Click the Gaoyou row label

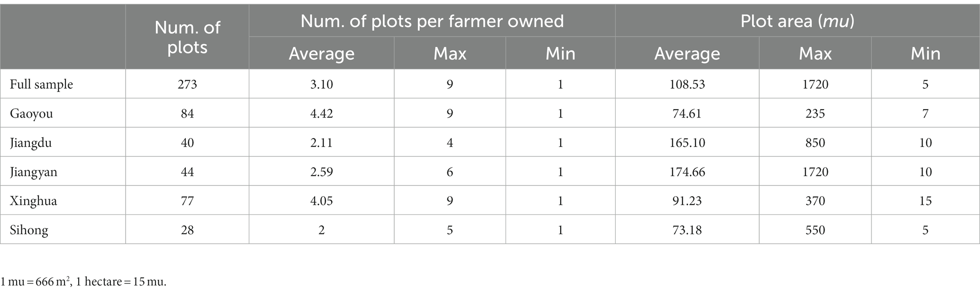31,114
